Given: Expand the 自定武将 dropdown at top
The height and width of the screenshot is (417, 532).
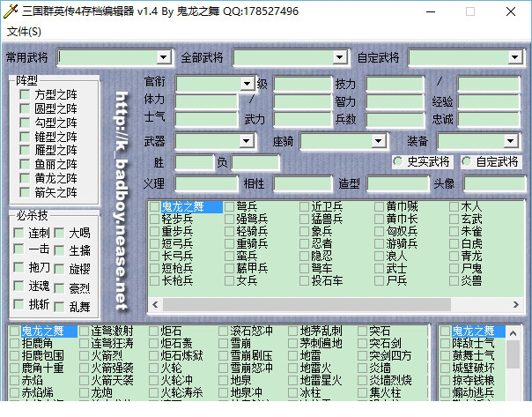Looking at the screenshot, I should (515, 57).
